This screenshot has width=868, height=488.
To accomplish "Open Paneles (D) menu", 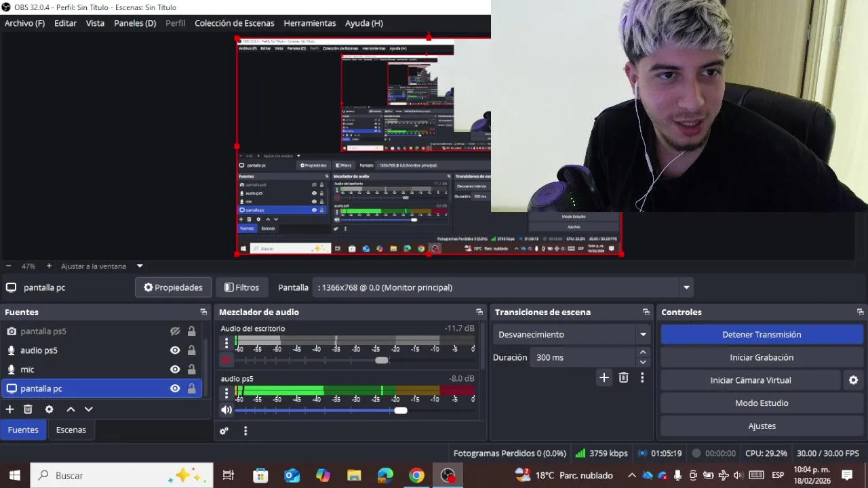I will [135, 23].
